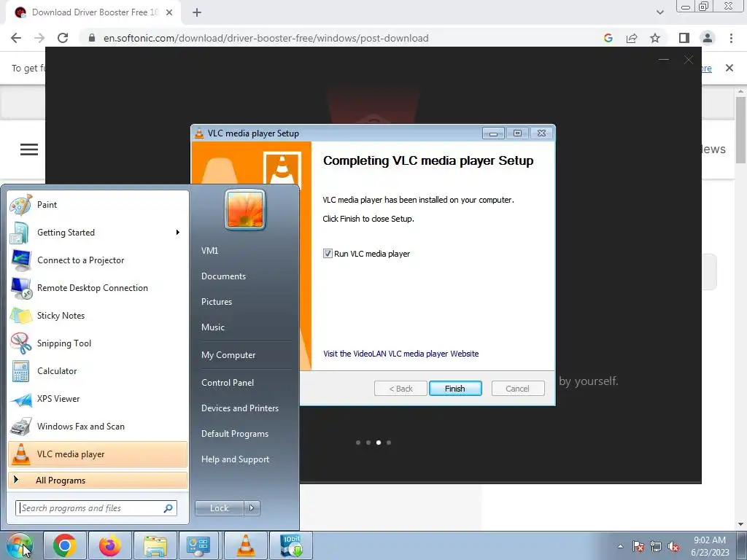Click the network tray icon
747x560 pixels.
click(x=656, y=546)
